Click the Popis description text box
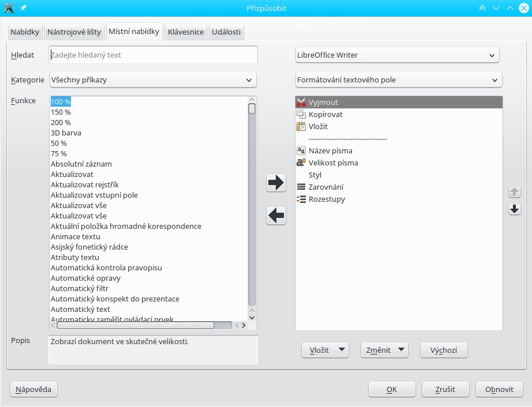Viewport: 532px width, 407px height. [x=153, y=350]
